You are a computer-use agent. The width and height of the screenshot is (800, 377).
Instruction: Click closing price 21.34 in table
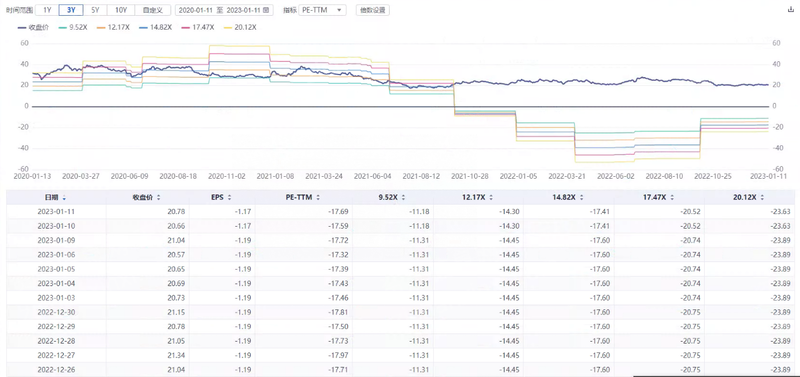click(176, 355)
